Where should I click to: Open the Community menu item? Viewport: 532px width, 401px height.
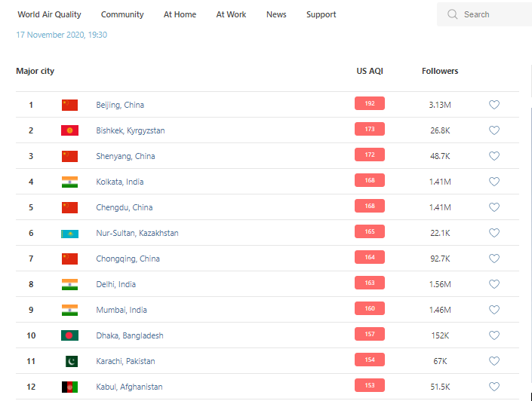[122, 14]
